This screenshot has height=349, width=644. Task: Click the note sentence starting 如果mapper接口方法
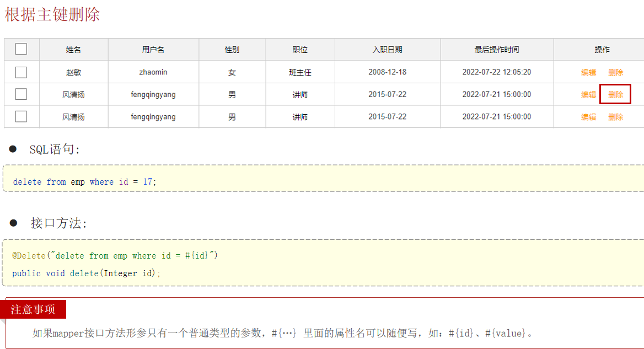[x=282, y=333]
